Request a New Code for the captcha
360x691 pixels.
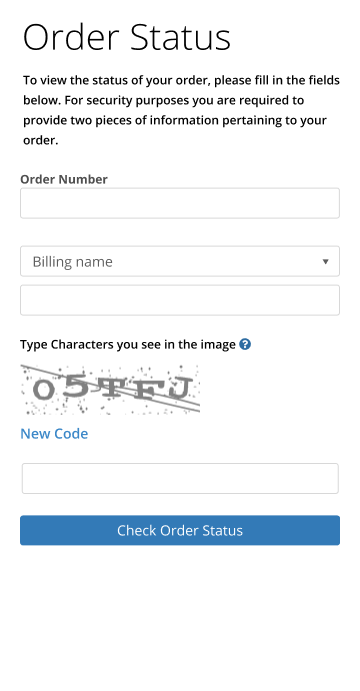pos(54,434)
